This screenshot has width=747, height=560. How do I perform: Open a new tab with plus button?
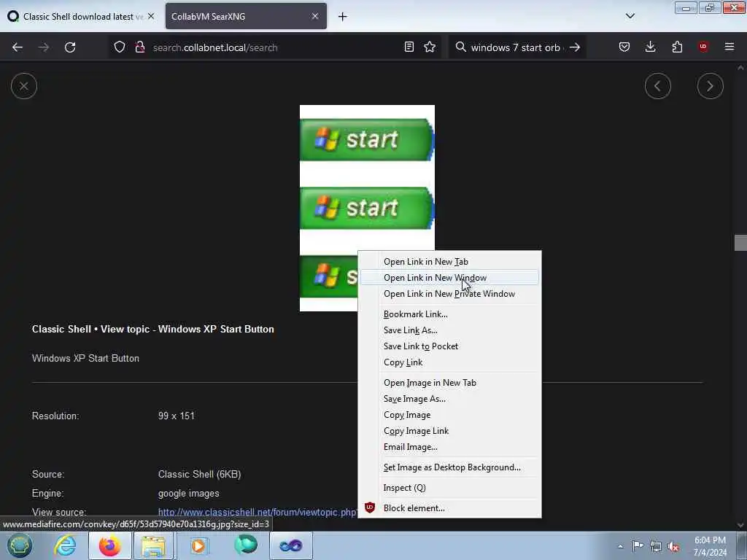(x=343, y=17)
